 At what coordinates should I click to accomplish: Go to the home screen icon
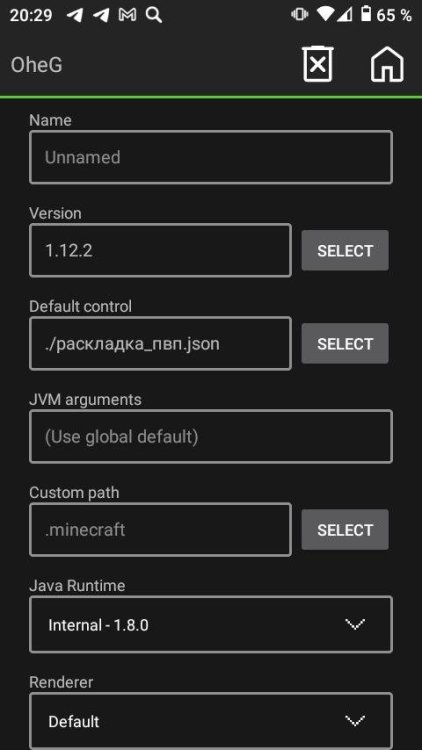(387, 64)
